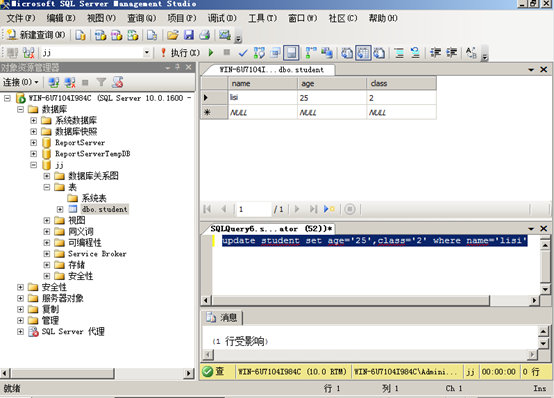Select the Messages tab
The height and width of the screenshot is (398, 554).
tap(222, 317)
